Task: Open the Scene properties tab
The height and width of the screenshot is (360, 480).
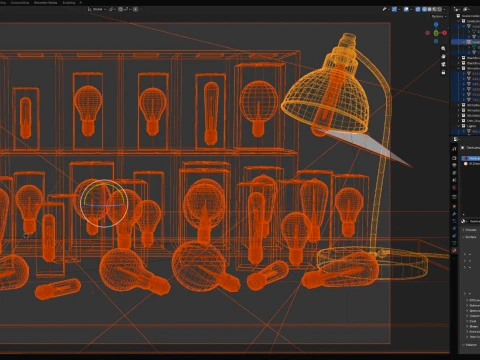Action: click(x=454, y=180)
